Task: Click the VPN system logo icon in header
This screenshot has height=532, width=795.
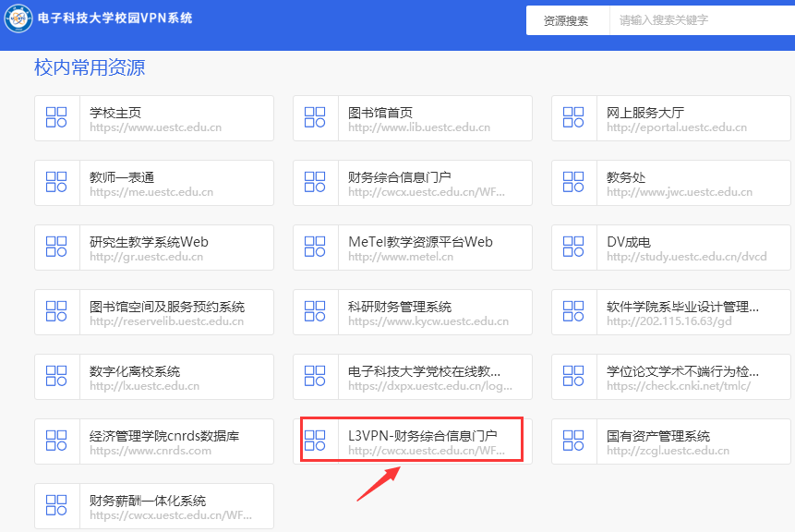Action: pyautogui.click(x=18, y=18)
